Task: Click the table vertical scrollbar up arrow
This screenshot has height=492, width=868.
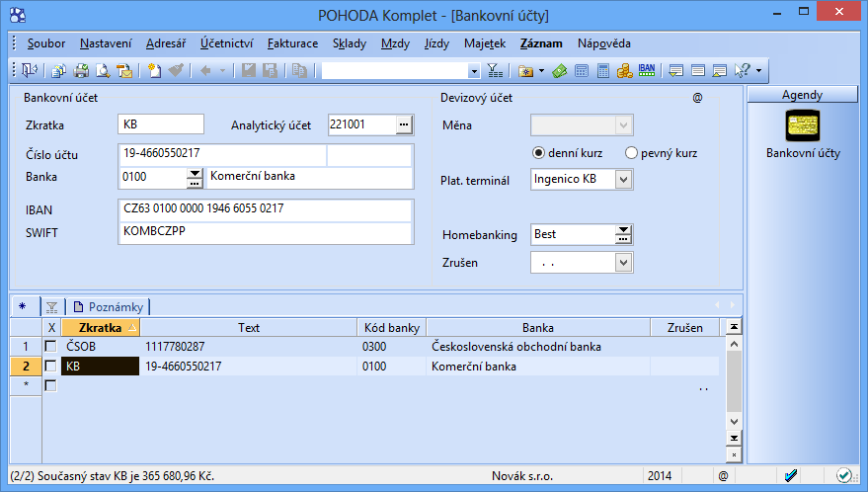Action: 734,344
